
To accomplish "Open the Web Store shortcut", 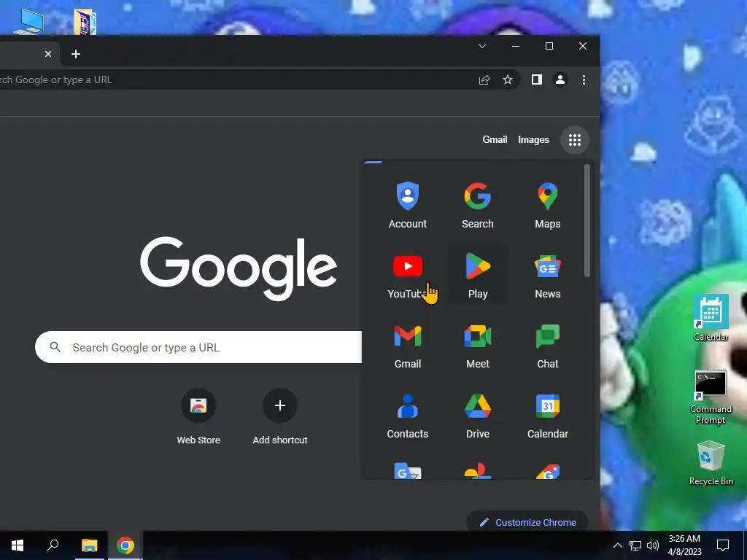I will click(x=198, y=416).
